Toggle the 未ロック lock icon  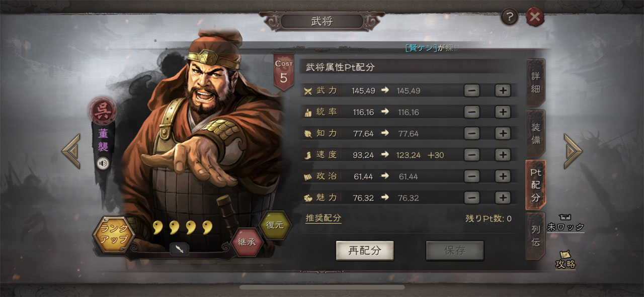tap(566, 223)
